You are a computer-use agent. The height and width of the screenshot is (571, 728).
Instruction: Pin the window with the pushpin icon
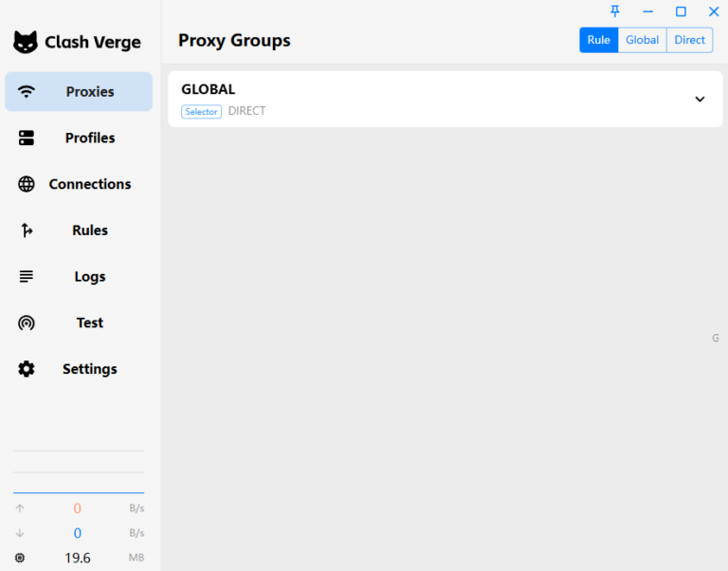(614, 11)
